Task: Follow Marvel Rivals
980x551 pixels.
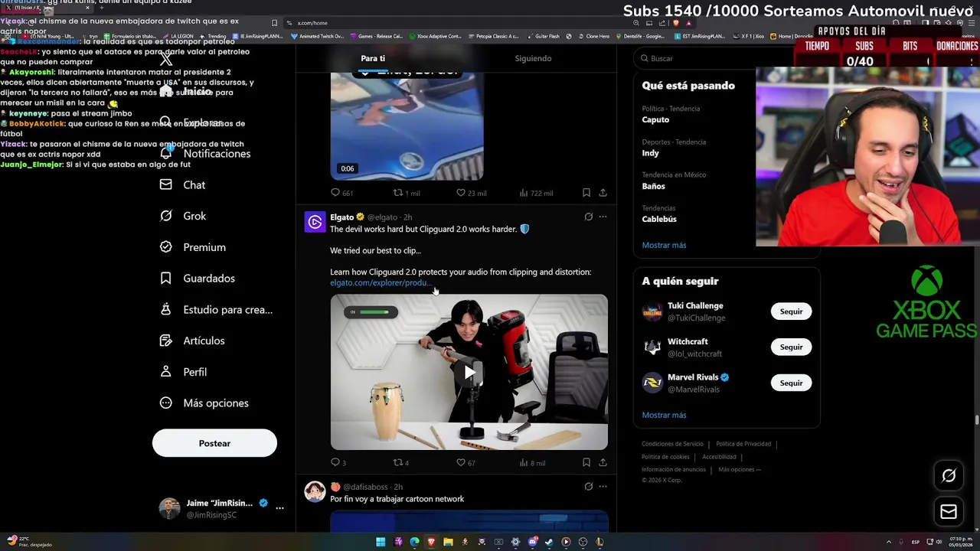Action: (791, 383)
